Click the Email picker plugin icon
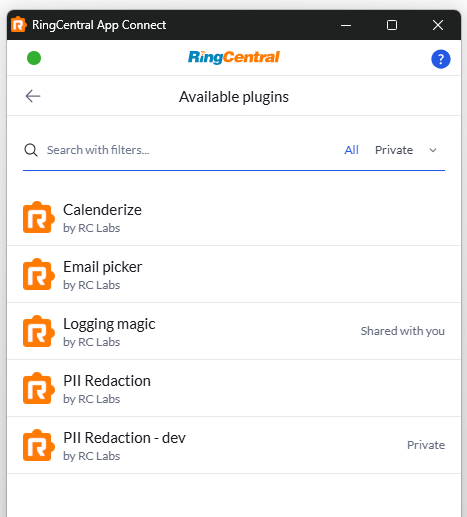Screen dimensions: 467x517 (38, 274)
